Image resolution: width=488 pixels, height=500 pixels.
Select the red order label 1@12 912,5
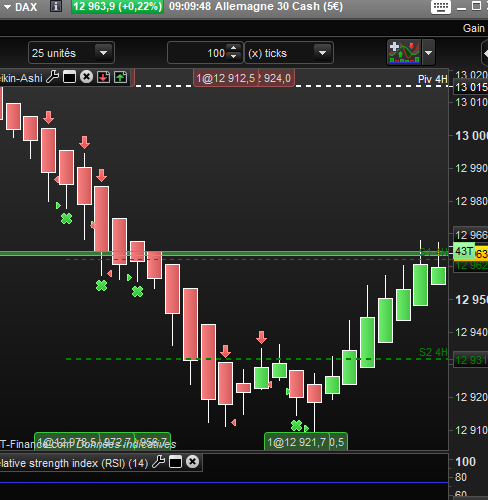[x=225, y=78]
